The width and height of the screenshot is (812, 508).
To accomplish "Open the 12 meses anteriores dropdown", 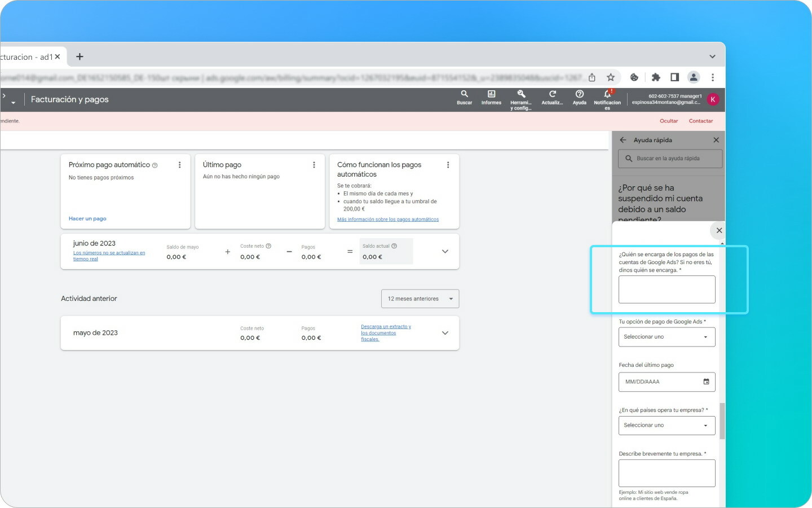I will coord(420,299).
